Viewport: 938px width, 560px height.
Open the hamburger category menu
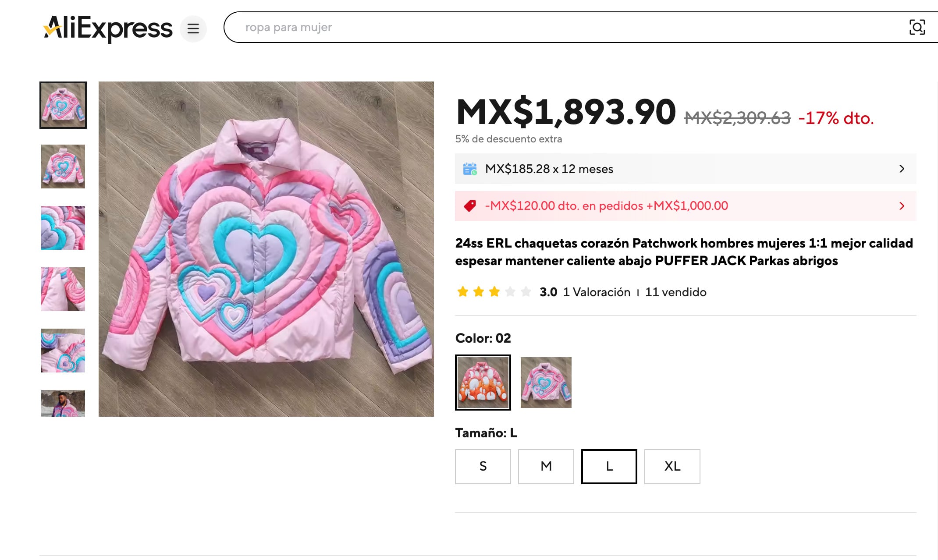tap(193, 29)
